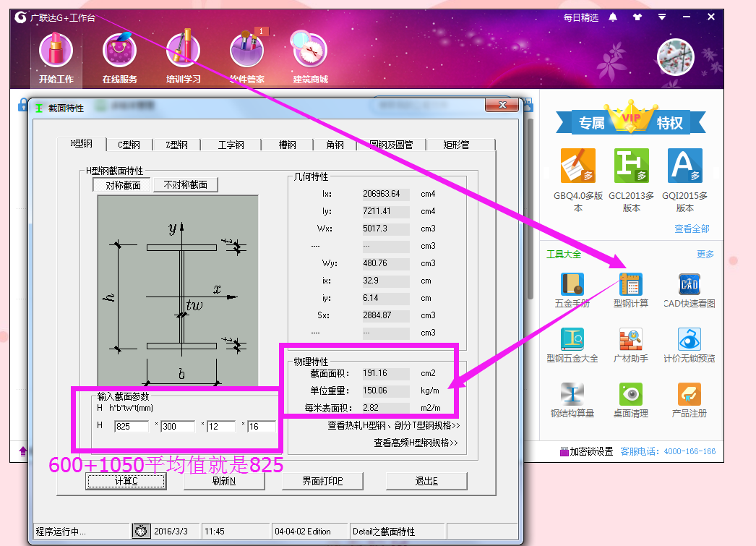The height and width of the screenshot is (546, 756).
Task: Click the 截面特性 dialog title icon
Action: point(39,108)
